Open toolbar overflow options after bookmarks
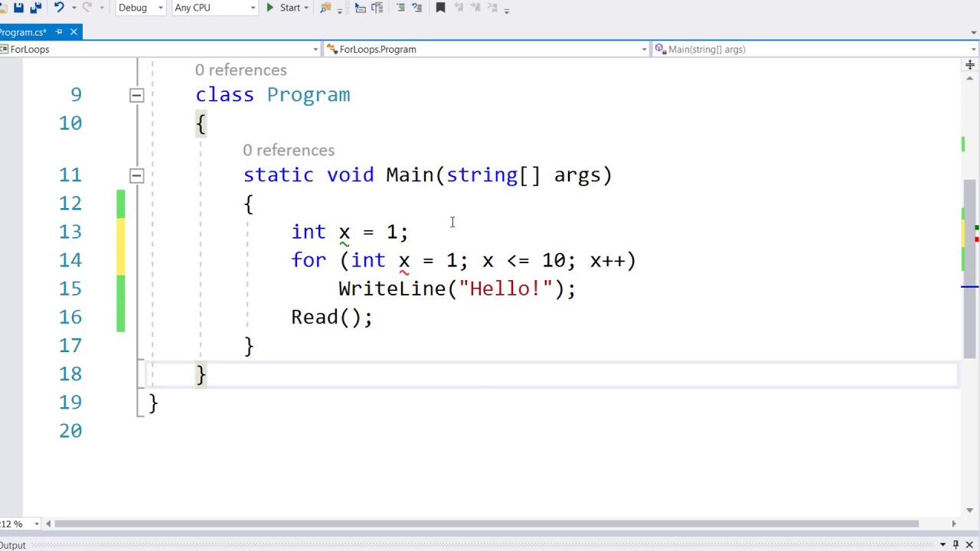This screenshot has height=551, width=980. point(507,9)
